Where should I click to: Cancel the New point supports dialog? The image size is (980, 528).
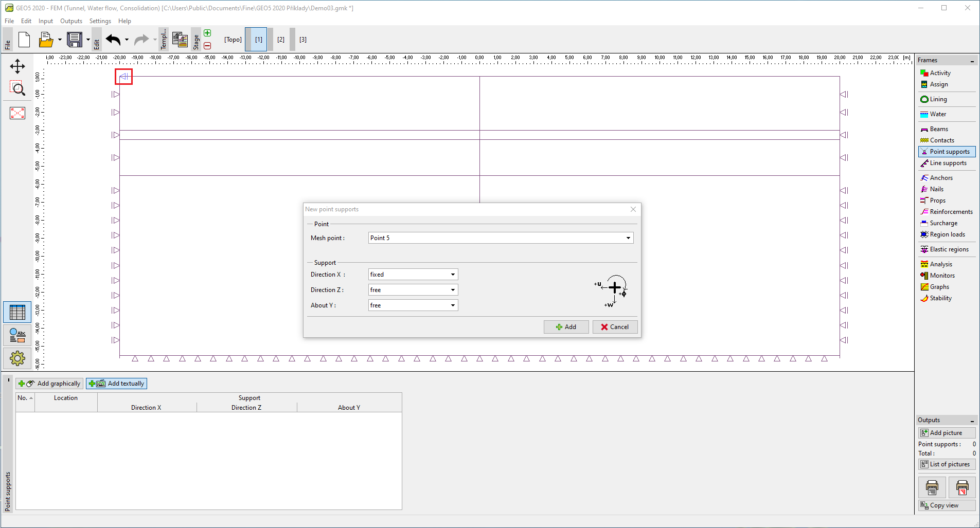tap(615, 327)
